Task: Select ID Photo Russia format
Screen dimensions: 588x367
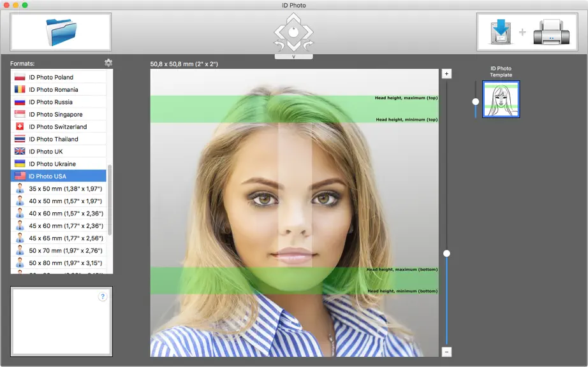Action: [59, 102]
